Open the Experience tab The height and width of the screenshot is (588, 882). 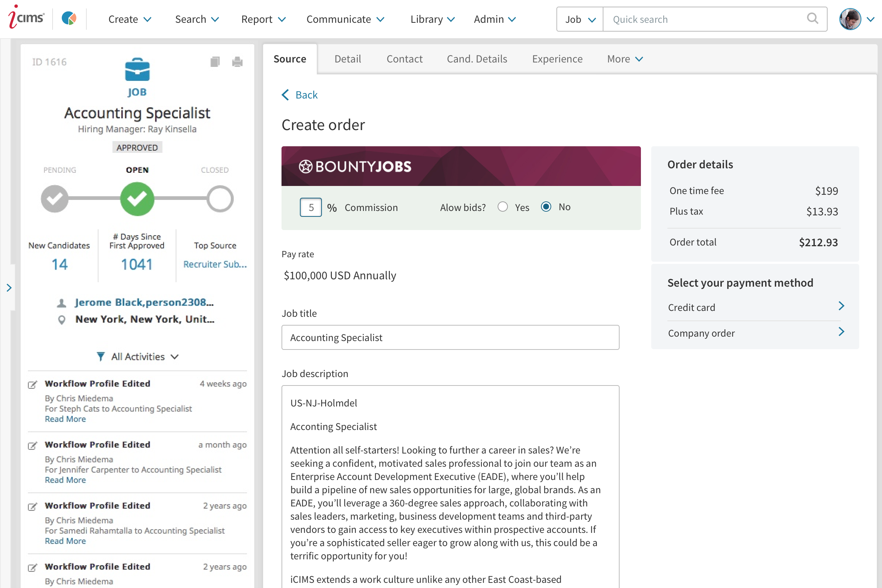click(557, 59)
